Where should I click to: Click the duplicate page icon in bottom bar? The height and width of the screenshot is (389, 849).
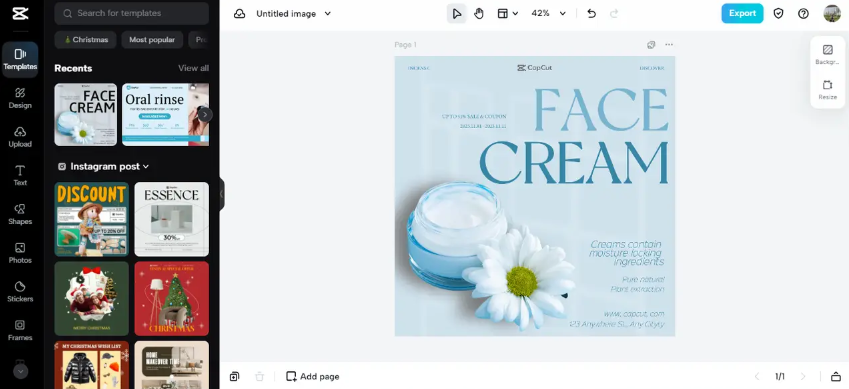tap(234, 377)
